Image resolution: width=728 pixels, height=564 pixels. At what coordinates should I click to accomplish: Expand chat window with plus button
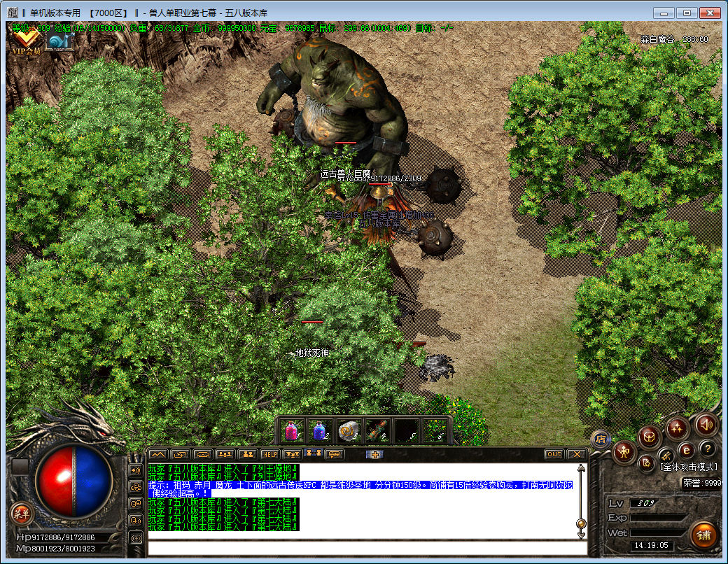pyautogui.click(x=374, y=454)
